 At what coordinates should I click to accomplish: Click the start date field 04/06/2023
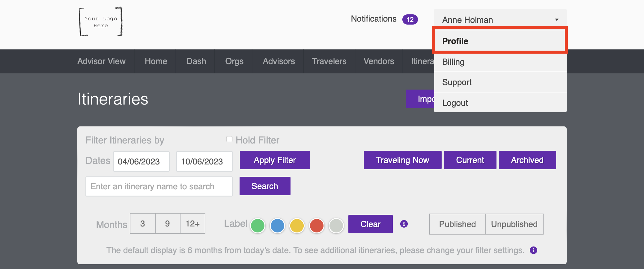pos(141,161)
